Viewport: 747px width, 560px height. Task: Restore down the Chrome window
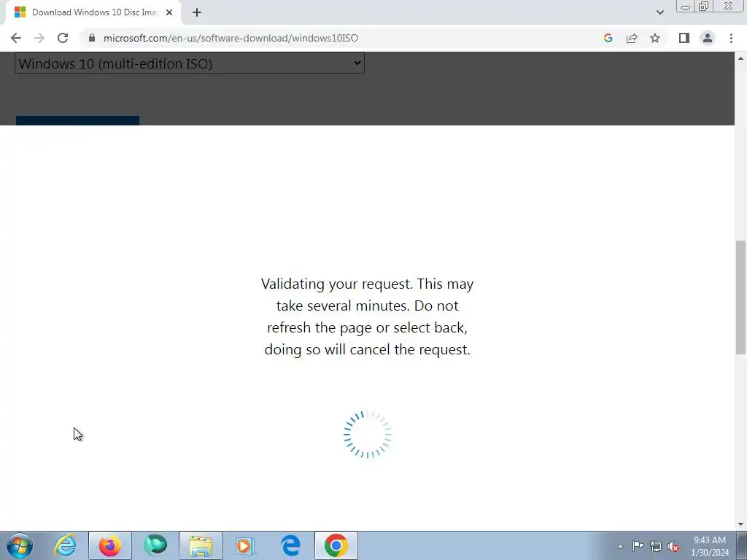[703, 7]
